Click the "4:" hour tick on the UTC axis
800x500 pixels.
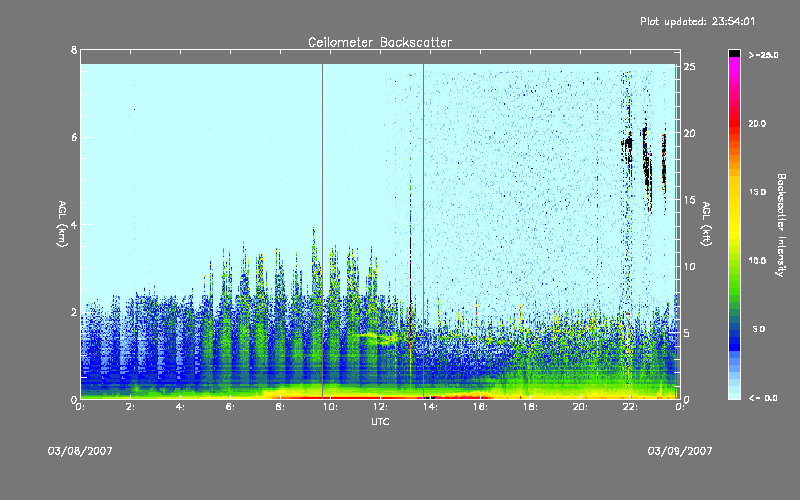point(180,407)
